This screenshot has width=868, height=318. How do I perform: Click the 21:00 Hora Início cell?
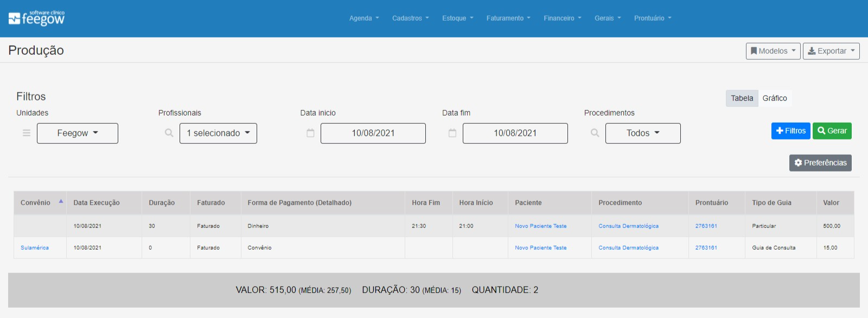pyautogui.click(x=480, y=226)
